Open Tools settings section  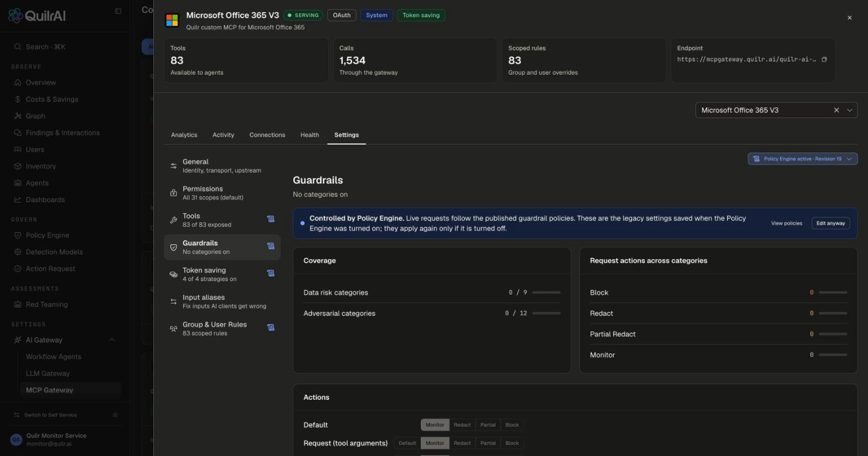222,220
